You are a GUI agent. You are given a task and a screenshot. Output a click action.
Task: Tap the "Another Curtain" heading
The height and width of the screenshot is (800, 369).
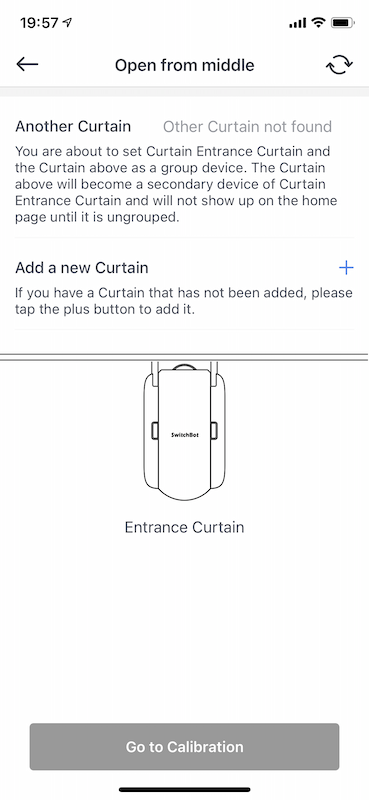pos(73,126)
